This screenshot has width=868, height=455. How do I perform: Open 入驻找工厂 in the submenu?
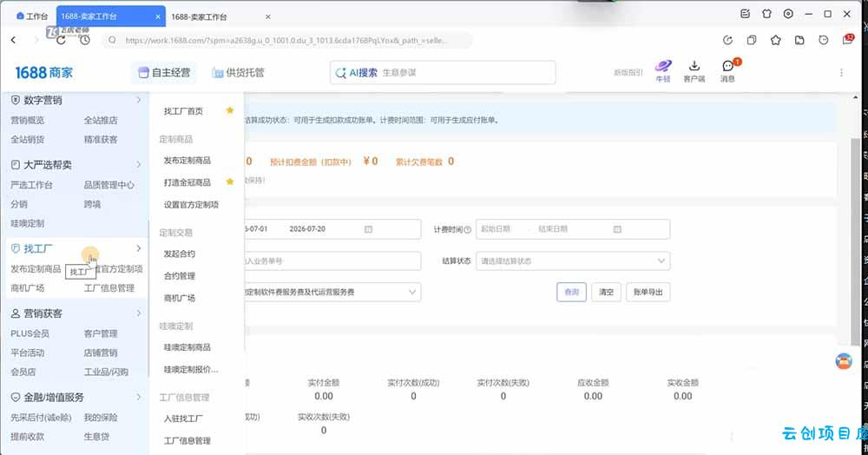point(183,419)
